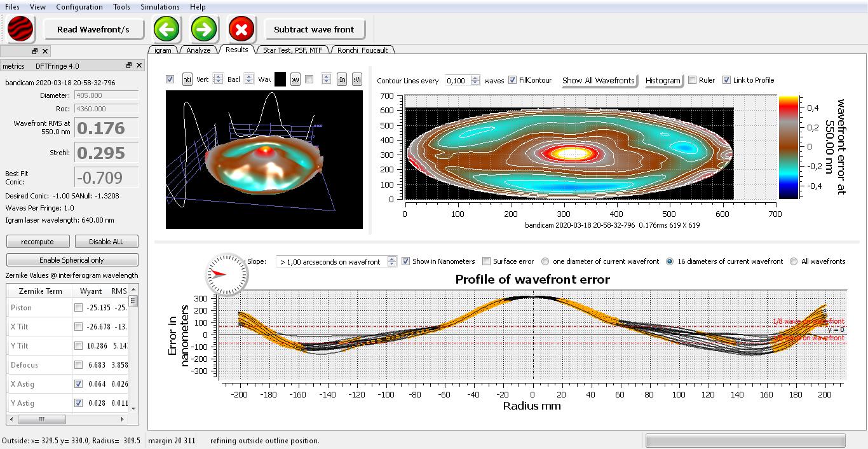This screenshot has width=868, height=449.
Task: Close the metrics DFTFringe 4.0 panel
Action: pyautogui.click(x=139, y=66)
